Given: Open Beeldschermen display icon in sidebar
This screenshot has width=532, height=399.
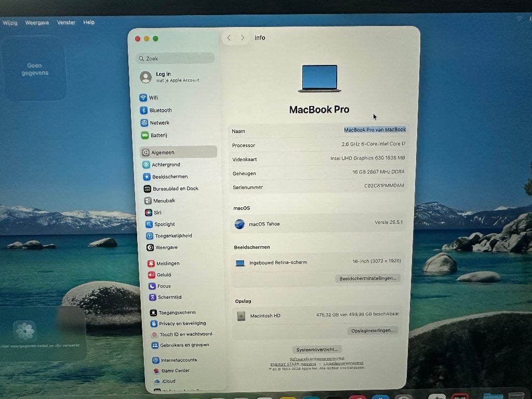Looking at the screenshot, I should coord(147,177).
